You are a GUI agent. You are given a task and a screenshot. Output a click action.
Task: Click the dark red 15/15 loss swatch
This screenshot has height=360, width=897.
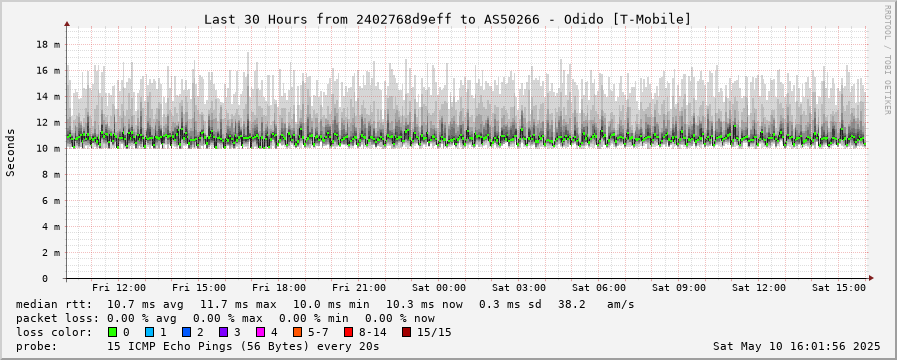406,332
